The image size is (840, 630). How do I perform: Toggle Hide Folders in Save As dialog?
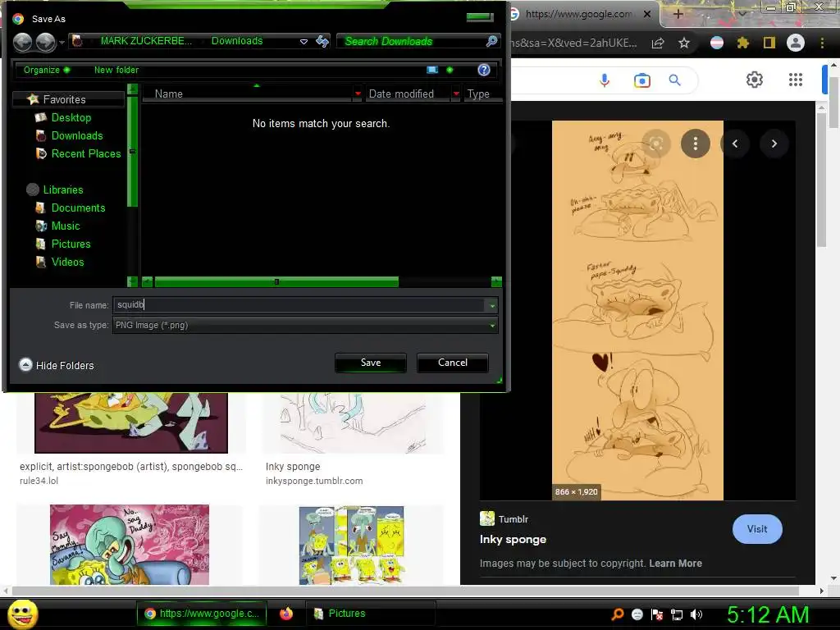pos(57,365)
